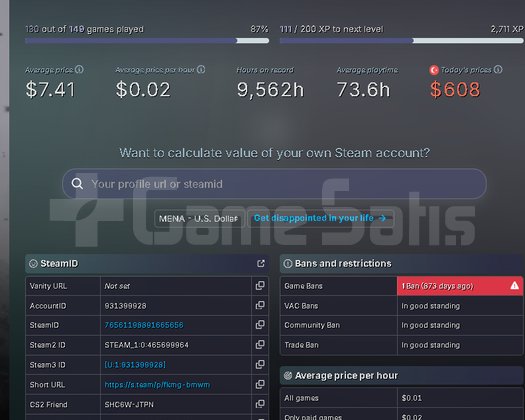Screen dimensions: 525x420
Task: Click the games played progress bar
Action: point(147,41)
